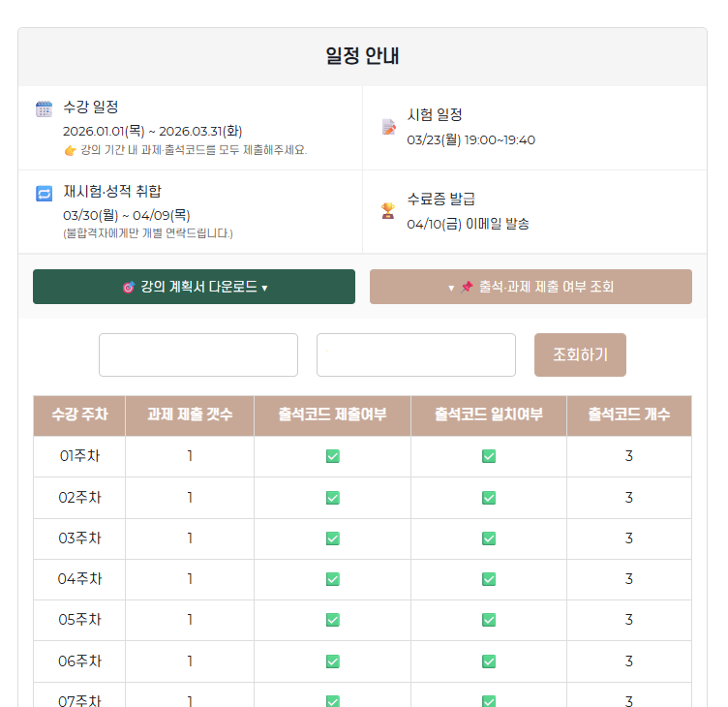
Task: Click the 출석코드 개수 column header
Action: click(x=628, y=415)
